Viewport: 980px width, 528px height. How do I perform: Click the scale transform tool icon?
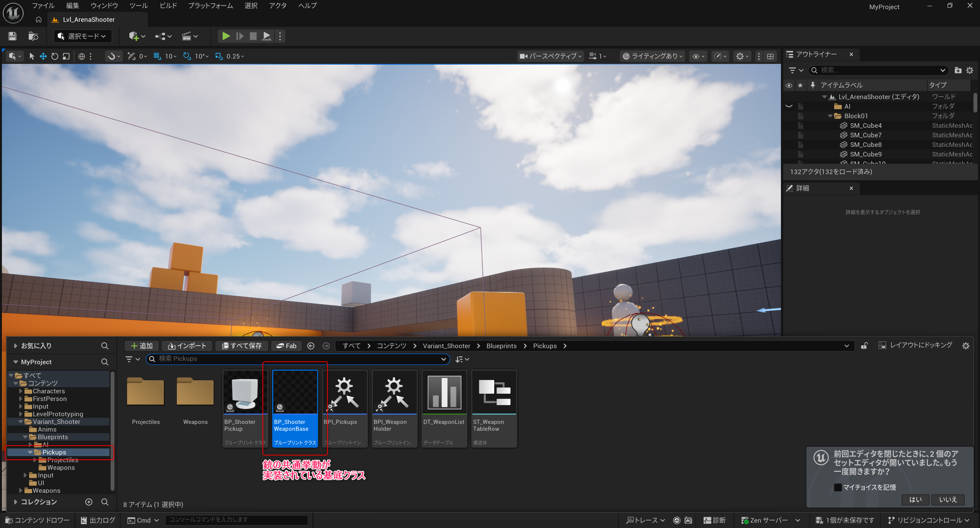coord(66,56)
